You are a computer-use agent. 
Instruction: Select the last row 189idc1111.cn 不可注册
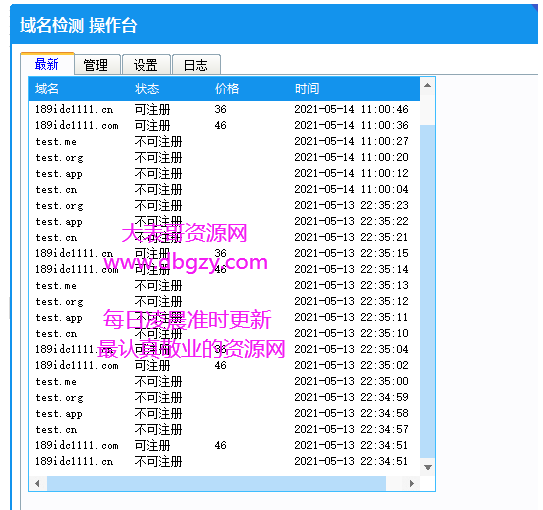click(x=224, y=462)
